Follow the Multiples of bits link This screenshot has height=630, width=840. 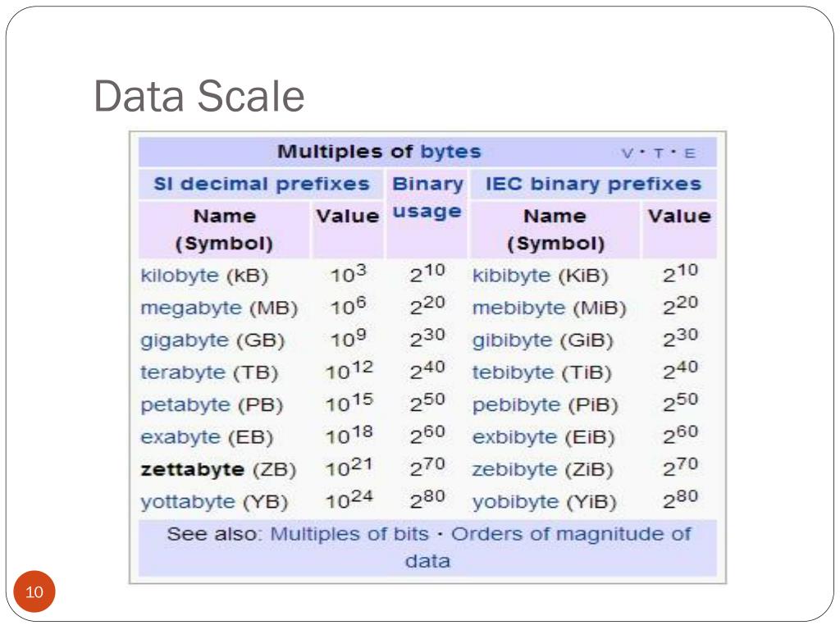click(x=349, y=534)
